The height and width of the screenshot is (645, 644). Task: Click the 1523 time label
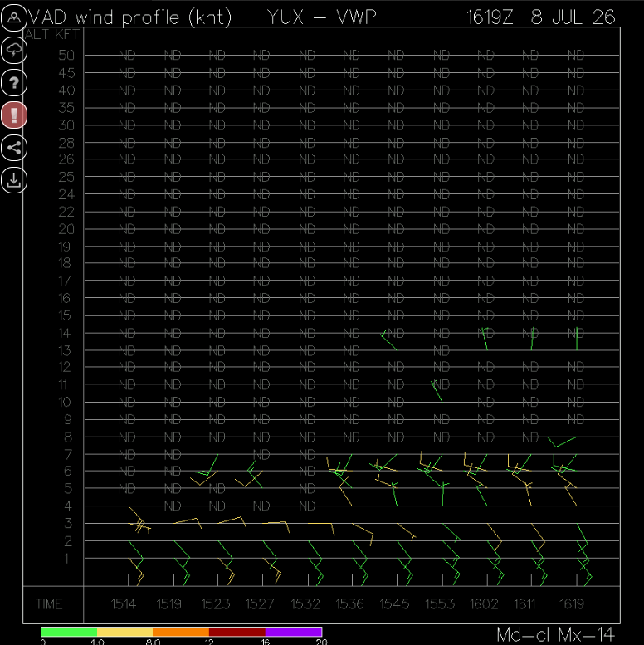(216, 603)
